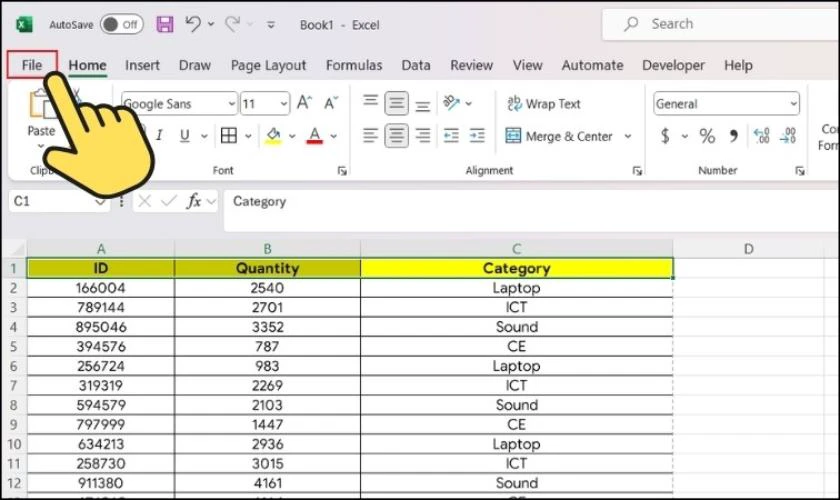Click the Insert Function fx icon

pos(194,201)
